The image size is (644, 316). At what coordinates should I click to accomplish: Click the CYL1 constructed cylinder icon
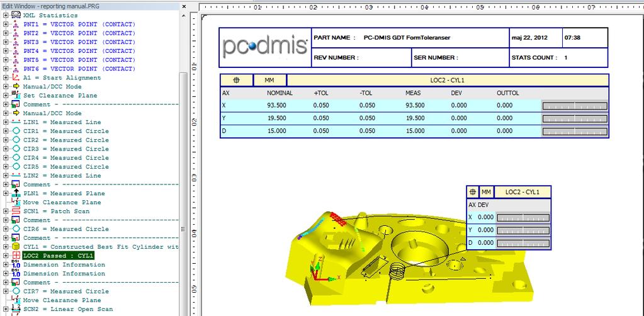pos(16,247)
